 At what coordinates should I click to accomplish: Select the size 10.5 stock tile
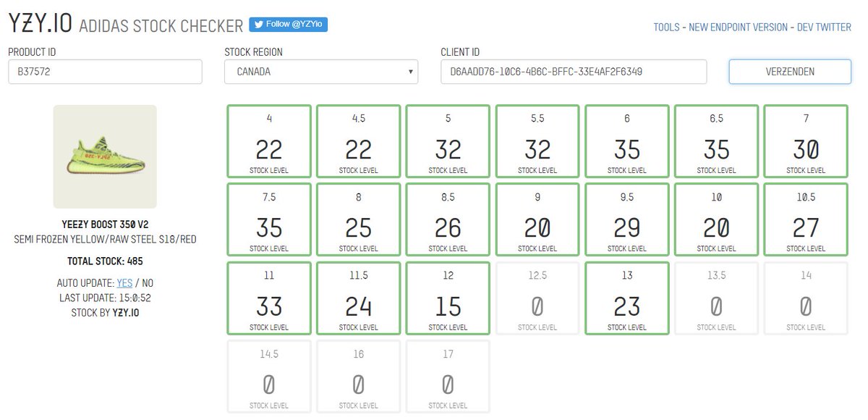[806, 219]
